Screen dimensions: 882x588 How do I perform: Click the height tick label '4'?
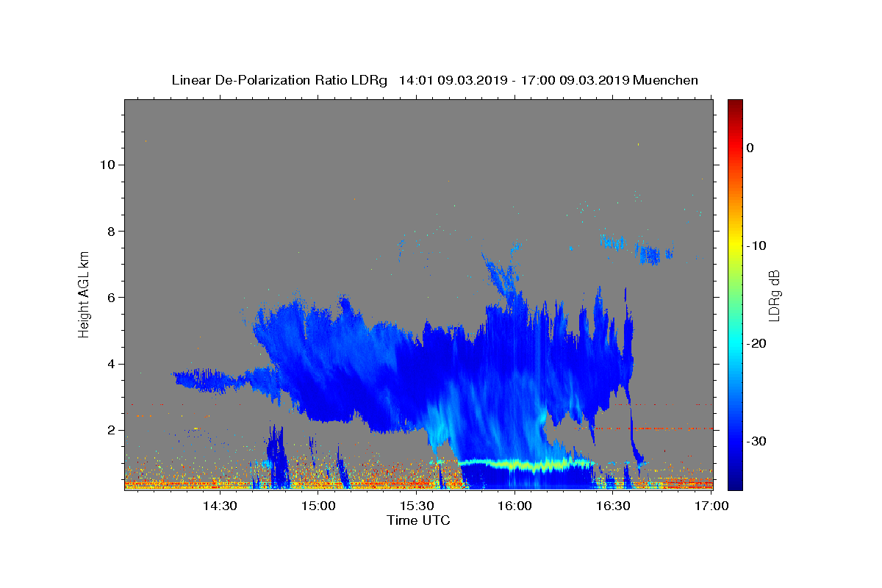click(110, 364)
